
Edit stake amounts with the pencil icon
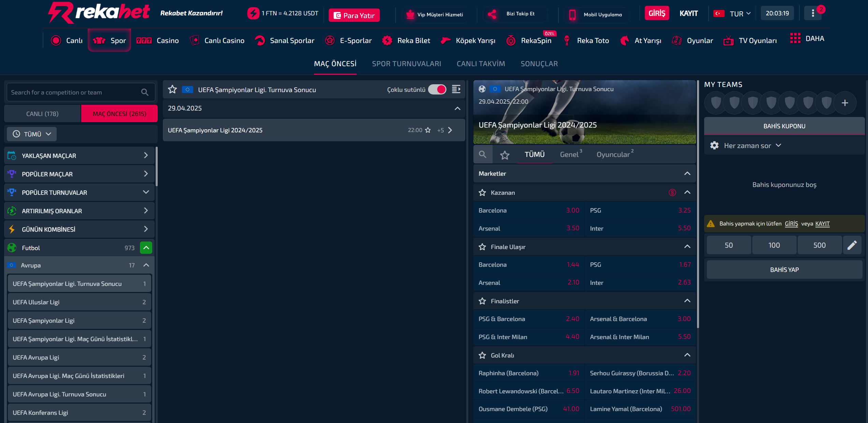pyautogui.click(x=852, y=245)
